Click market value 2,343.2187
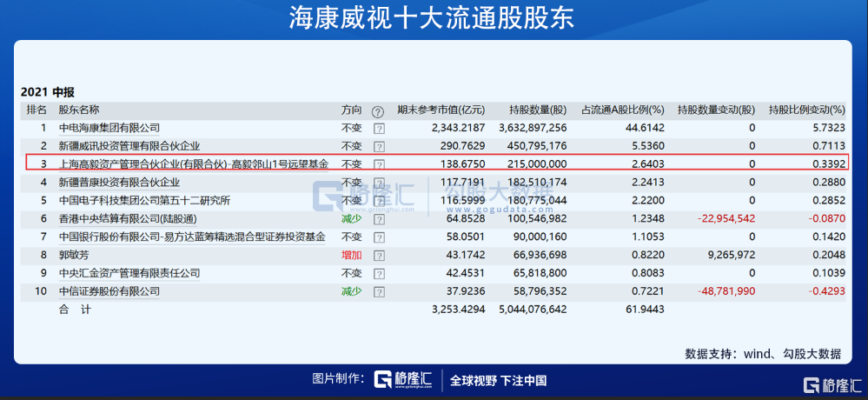This screenshot has height=400, width=868. tap(457, 128)
